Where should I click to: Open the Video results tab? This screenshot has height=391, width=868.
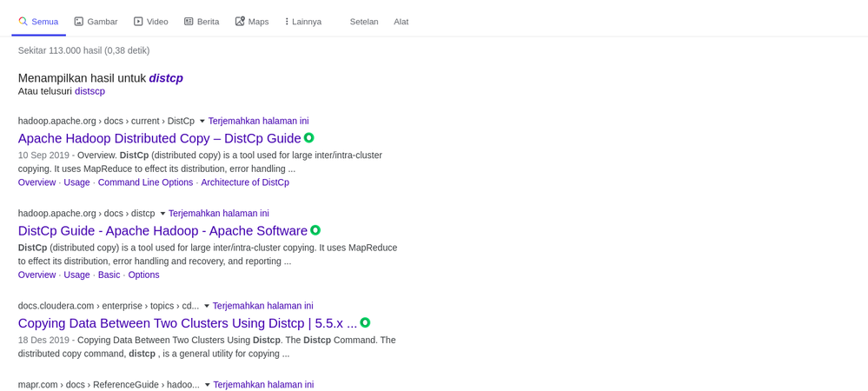[x=150, y=22]
